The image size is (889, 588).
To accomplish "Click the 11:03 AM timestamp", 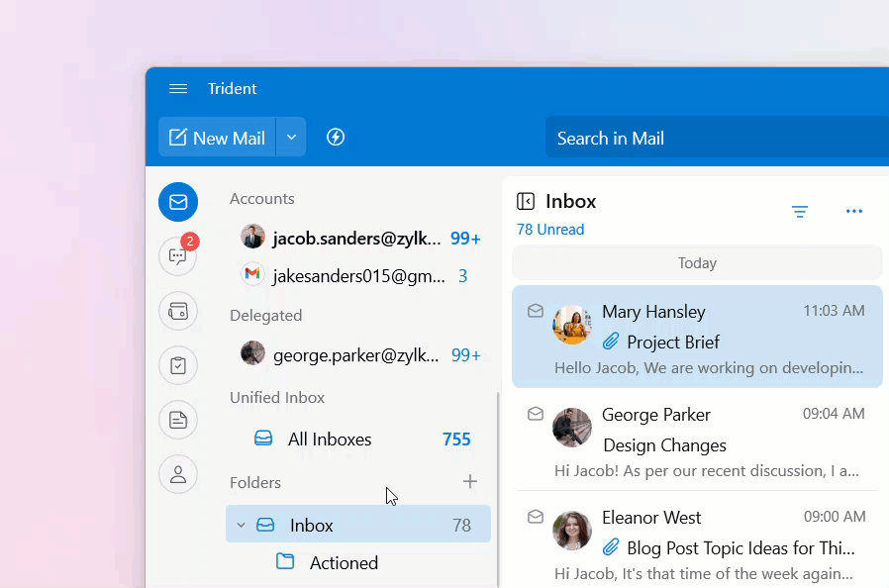I will (834, 311).
